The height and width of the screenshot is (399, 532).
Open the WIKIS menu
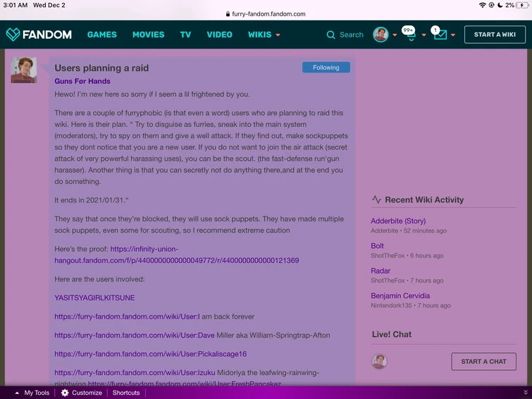(259, 35)
